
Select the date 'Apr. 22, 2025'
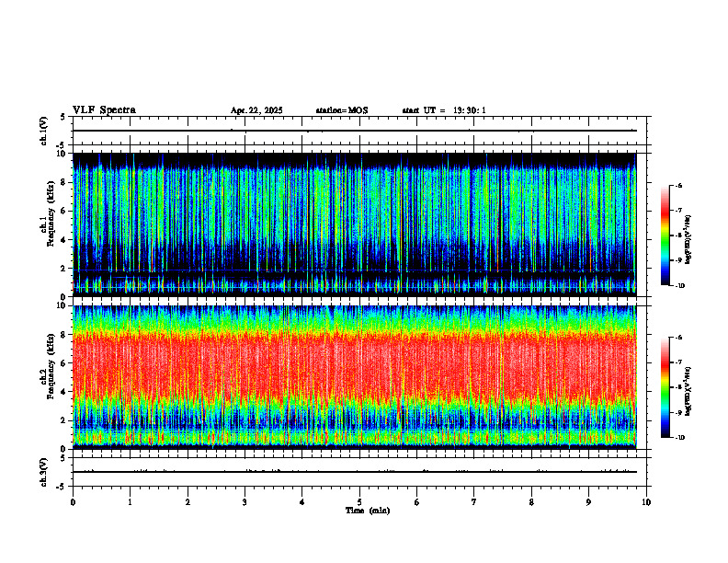(256, 110)
